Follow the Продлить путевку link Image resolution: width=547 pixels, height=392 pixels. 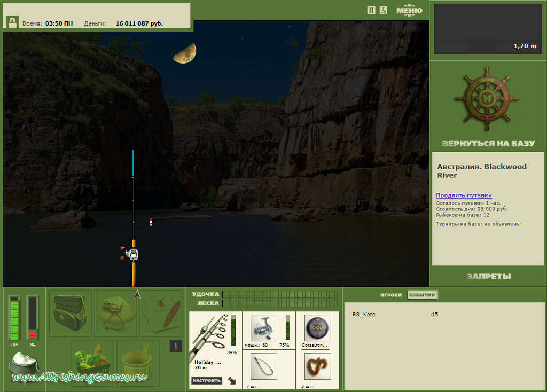click(x=464, y=195)
